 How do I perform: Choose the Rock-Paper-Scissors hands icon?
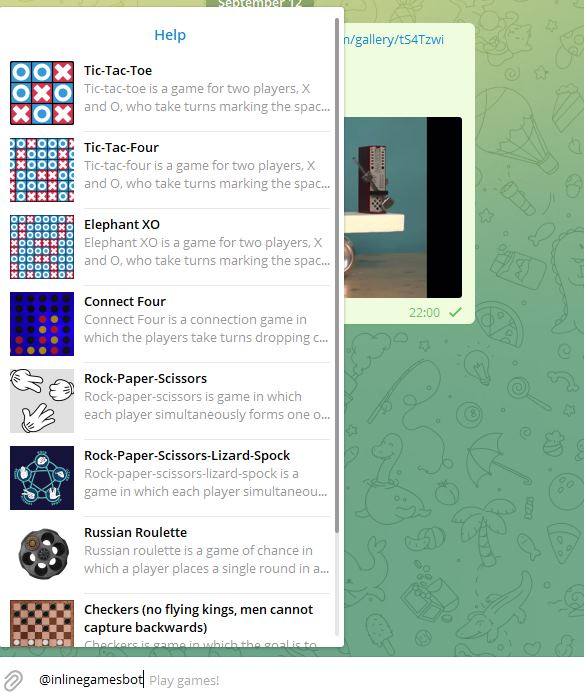click(42, 401)
